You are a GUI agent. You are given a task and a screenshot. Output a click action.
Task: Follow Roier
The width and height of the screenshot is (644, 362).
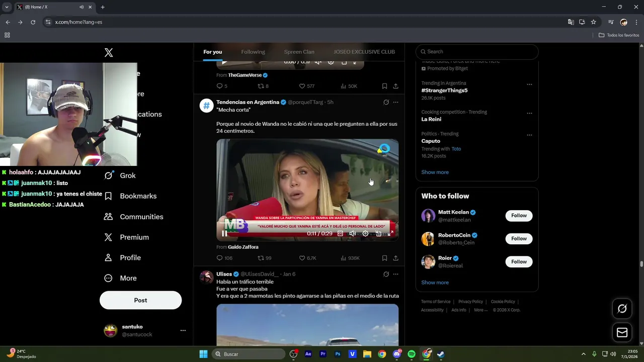[519, 261]
